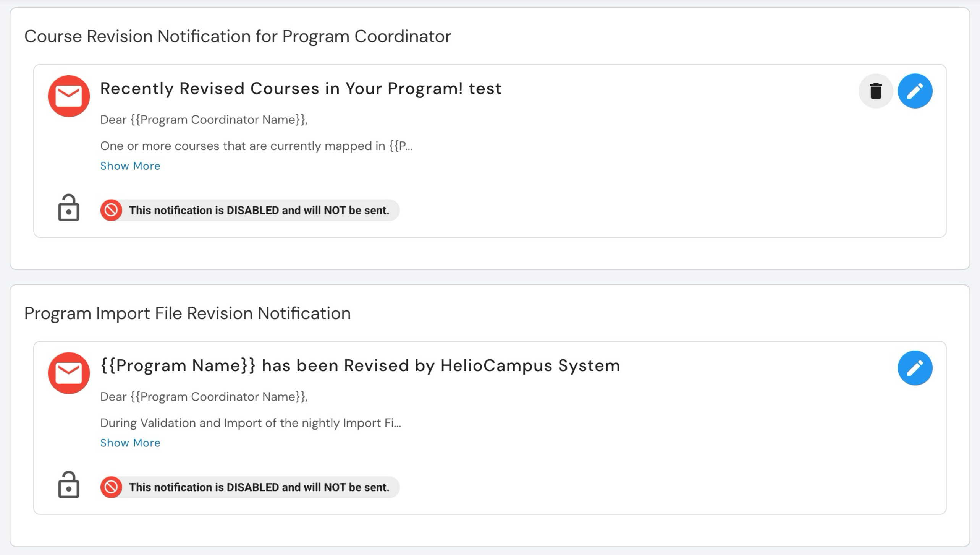This screenshot has width=980, height=555.
Task: Edit the HelioCampus System revision notification
Action: tap(915, 368)
